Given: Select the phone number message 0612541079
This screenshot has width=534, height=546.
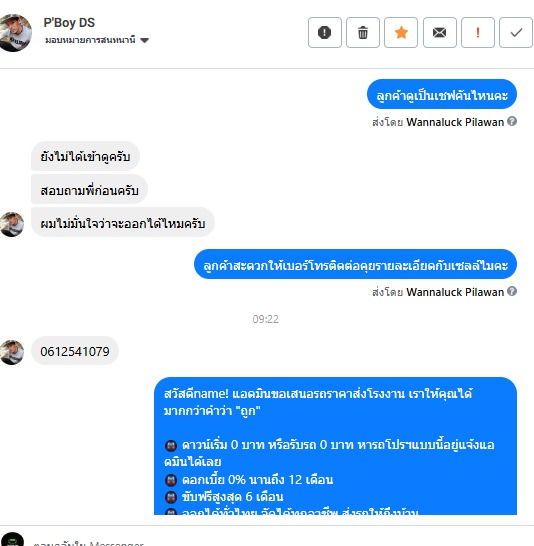Looking at the screenshot, I should pos(75,351).
